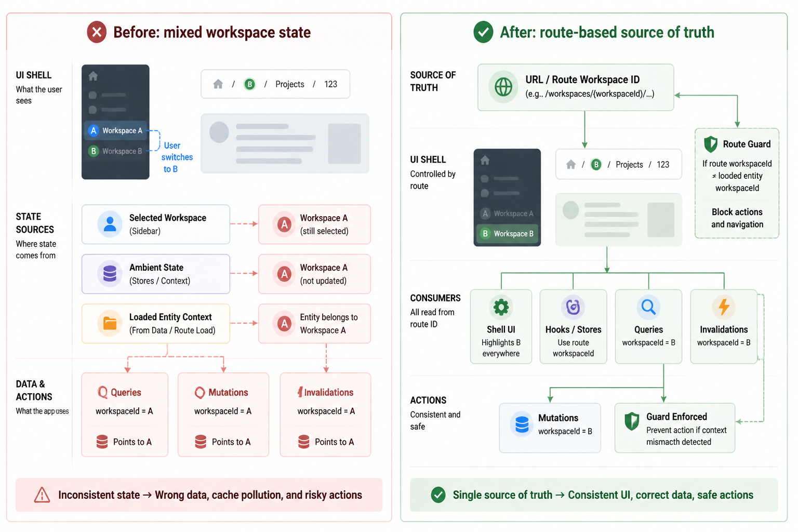The image size is (798, 532).
Task: Click the "Ambient State" card title
Action: pos(156,268)
